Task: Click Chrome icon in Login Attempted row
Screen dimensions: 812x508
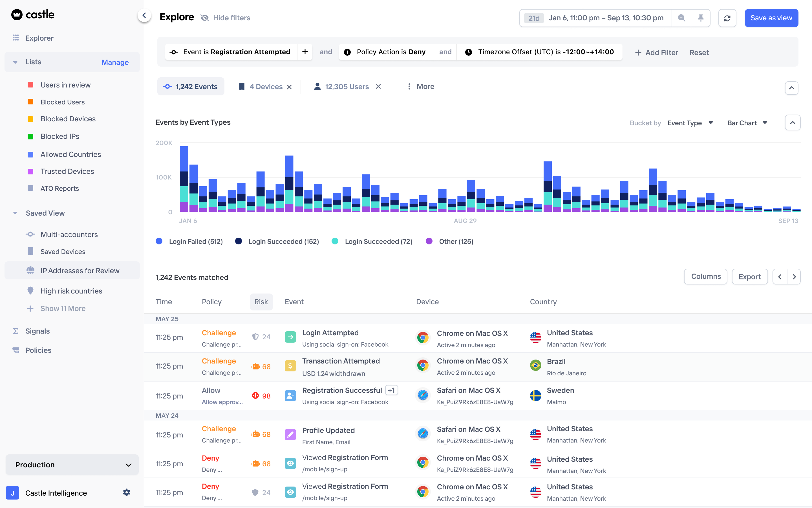Action: [x=423, y=337]
